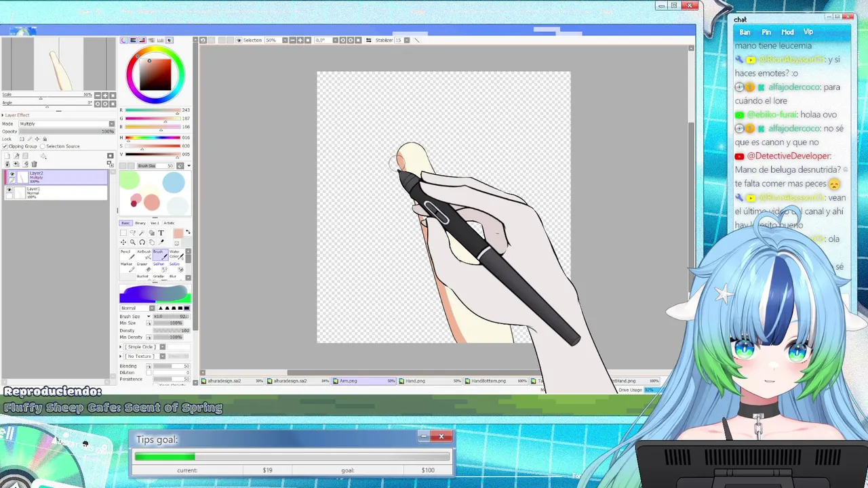Hide Layer2 with eye icon

click(x=12, y=174)
